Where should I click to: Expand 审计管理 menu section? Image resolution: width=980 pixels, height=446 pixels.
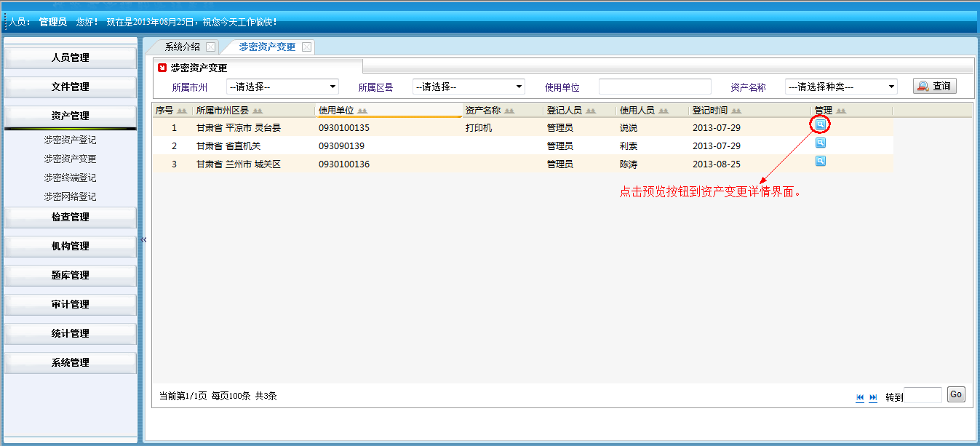click(x=71, y=304)
